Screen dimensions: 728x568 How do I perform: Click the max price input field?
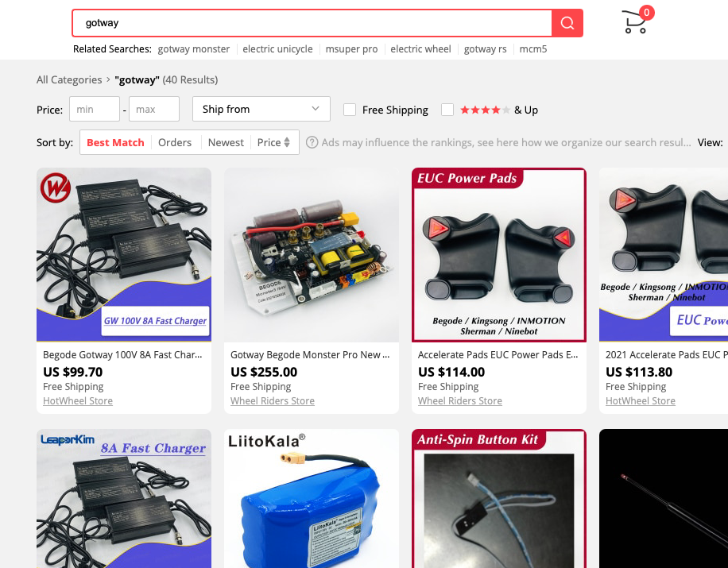click(154, 109)
